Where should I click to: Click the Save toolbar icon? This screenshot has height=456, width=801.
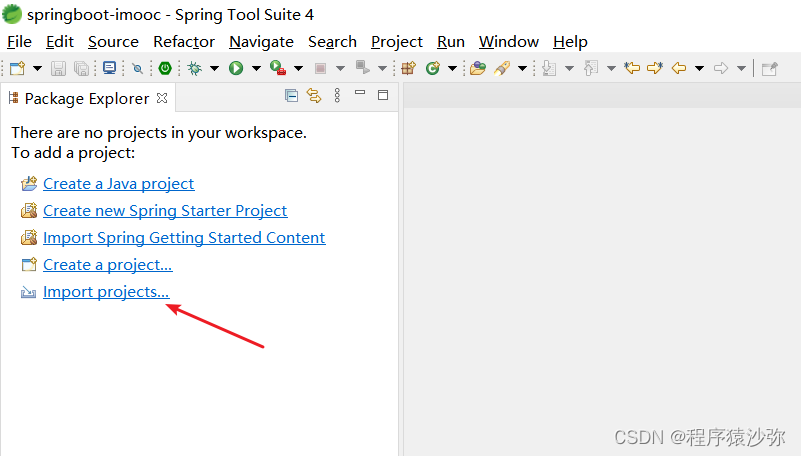58,68
